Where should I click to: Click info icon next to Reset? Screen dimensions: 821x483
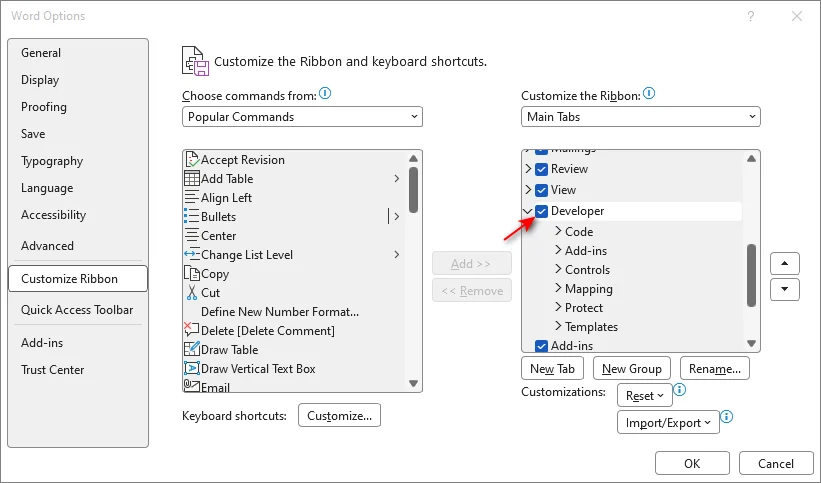pyautogui.click(x=680, y=390)
